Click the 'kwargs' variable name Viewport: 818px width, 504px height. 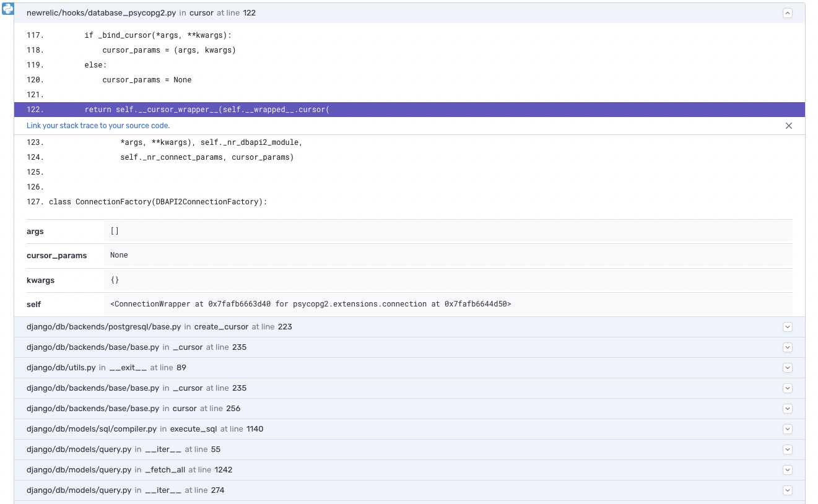[x=41, y=280]
